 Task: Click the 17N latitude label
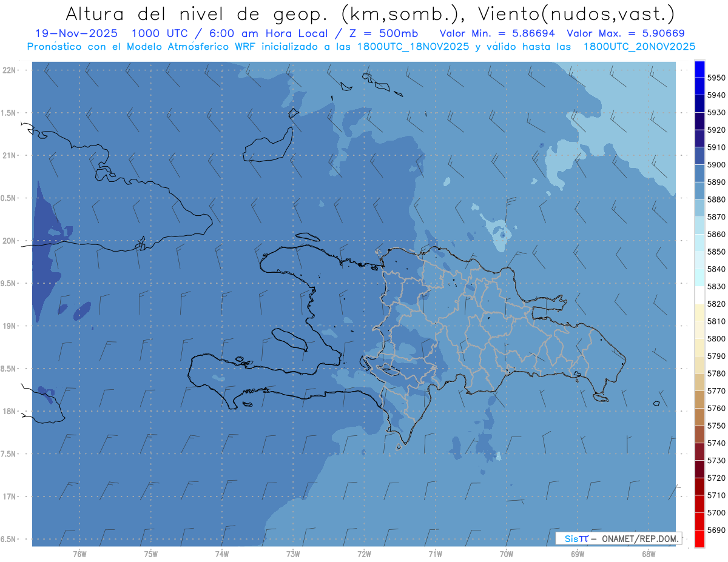click(10, 497)
